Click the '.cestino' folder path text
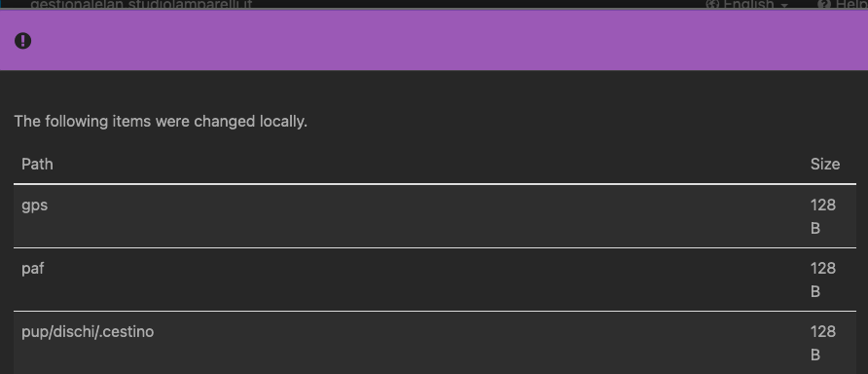This screenshot has height=374, width=868. click(88, 332)
